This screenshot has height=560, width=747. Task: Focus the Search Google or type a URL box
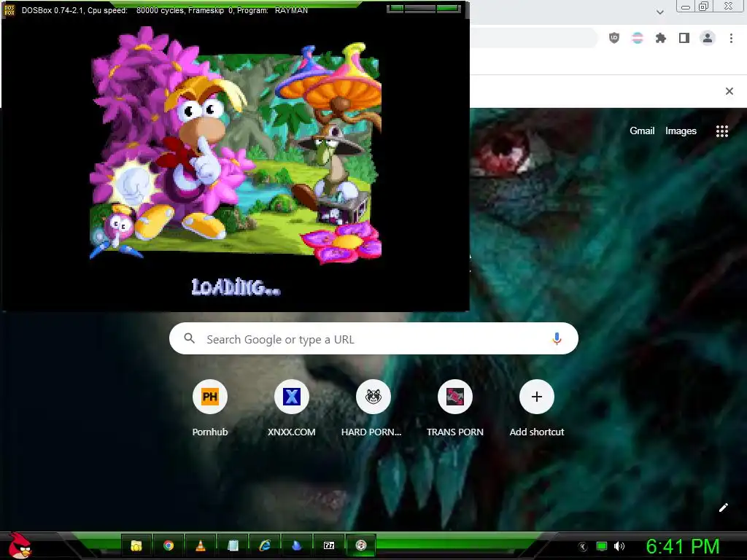pyautogui.click(x=373, y=338)
